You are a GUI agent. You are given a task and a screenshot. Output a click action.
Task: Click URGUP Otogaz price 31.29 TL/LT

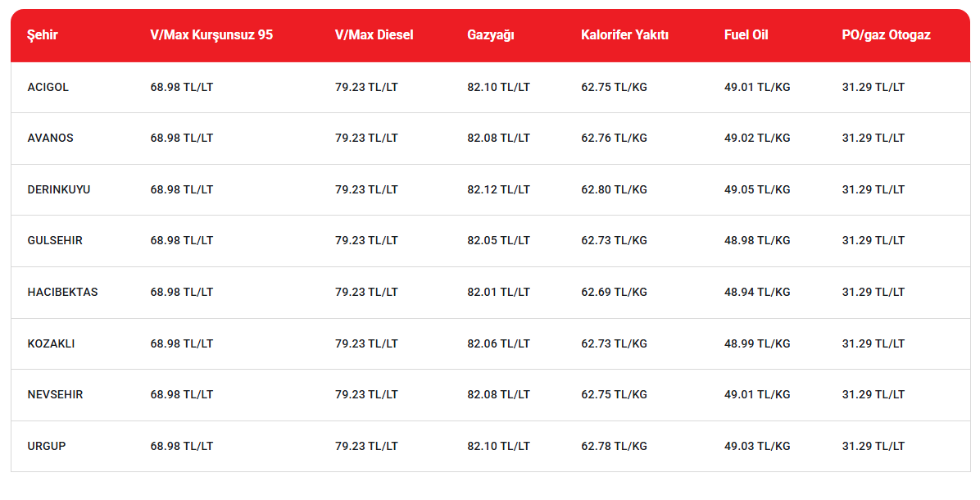873,446
